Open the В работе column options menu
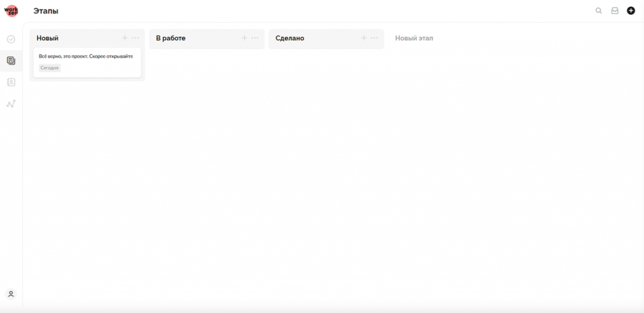The width and height of the screenshot is (644, 313). [x=255, y=38]
